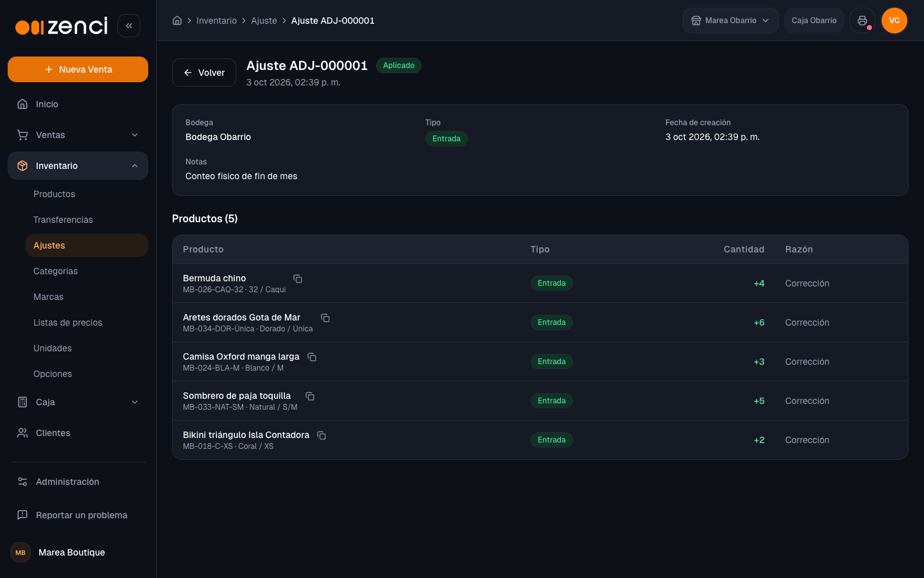The image size is (924, 578).
Task: Open the Productos submenu item
Action: (87, 194)
